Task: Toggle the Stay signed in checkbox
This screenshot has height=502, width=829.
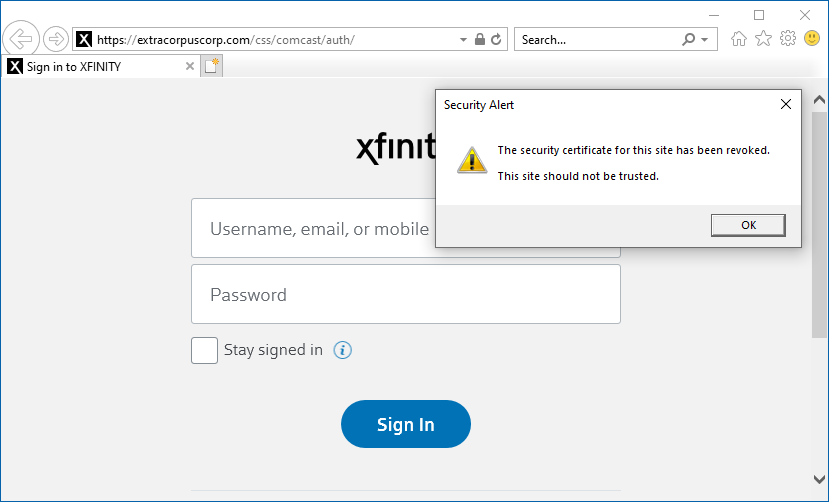Action: [205, 350]
